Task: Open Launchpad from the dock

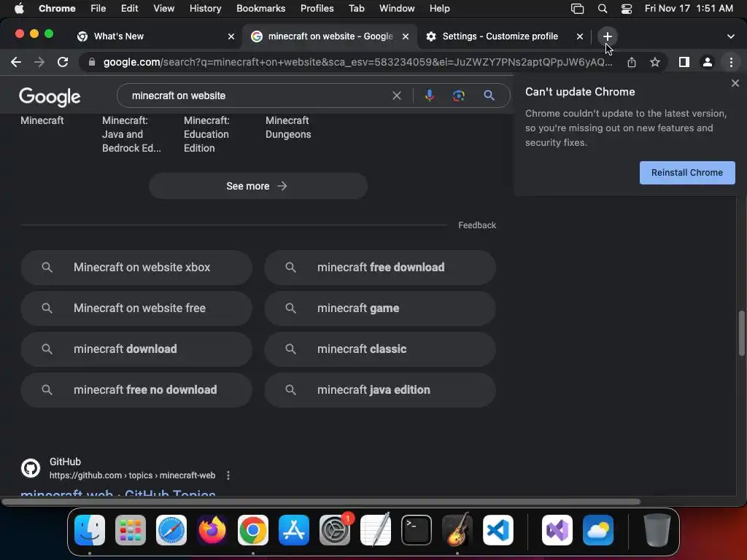Action: 130,530
